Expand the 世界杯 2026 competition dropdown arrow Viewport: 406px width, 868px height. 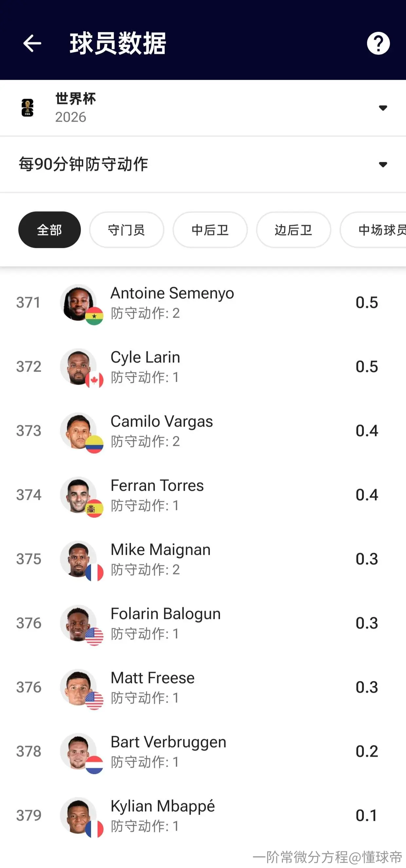tap(383, 108)
